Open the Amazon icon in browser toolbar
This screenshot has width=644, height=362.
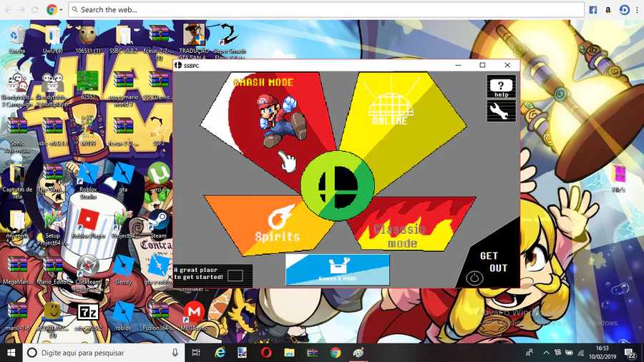608,9
